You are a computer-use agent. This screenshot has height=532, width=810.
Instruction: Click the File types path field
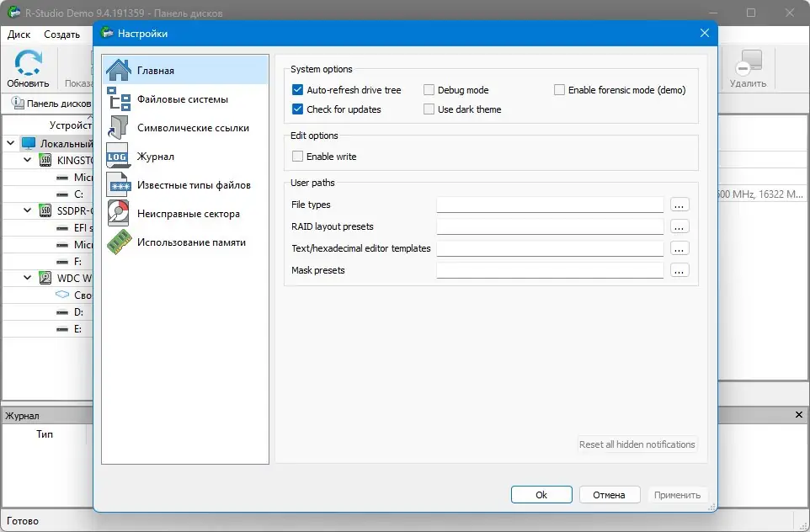550,205
